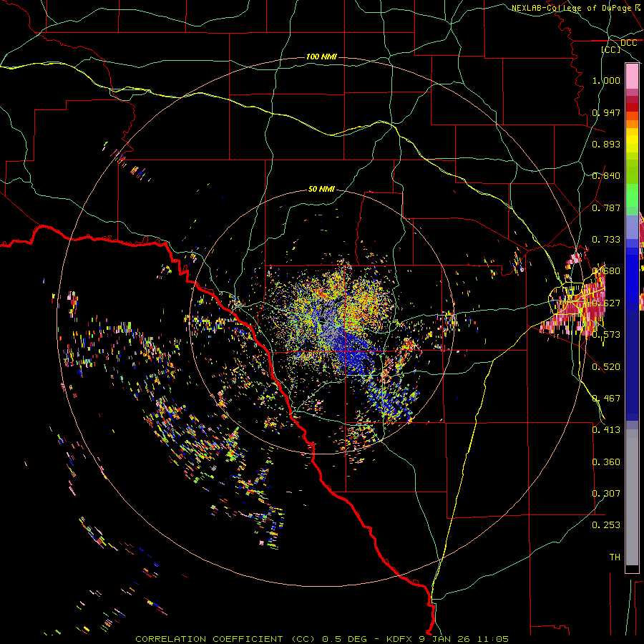Pick the olive green band near 0.840
This screenshot has height=644, width=644.
click(632, 172)
